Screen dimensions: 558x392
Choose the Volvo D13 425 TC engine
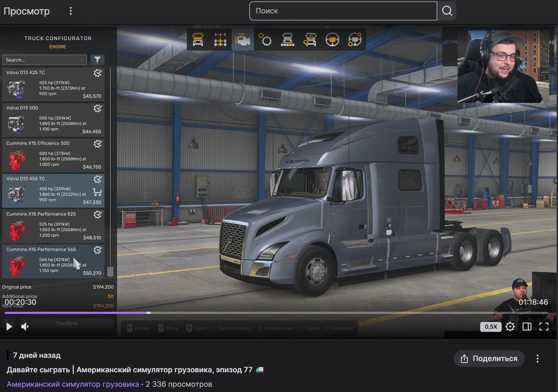click(53, 84)
